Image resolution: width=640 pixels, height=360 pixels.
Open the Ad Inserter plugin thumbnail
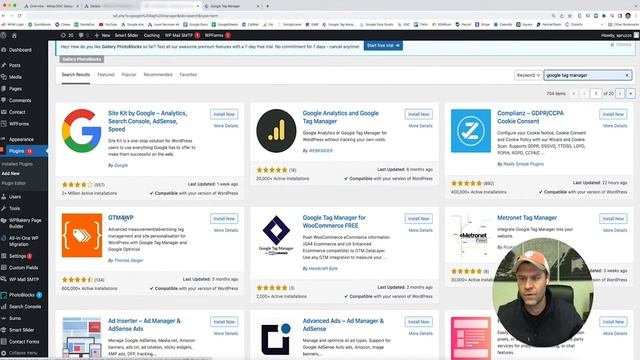(x=82, y=338)
